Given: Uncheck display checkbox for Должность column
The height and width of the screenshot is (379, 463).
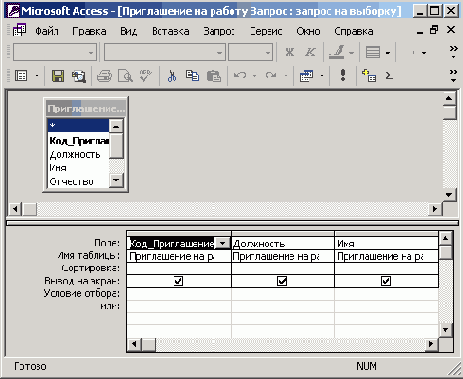Looking at the screenshot, I should pos(282,281).
